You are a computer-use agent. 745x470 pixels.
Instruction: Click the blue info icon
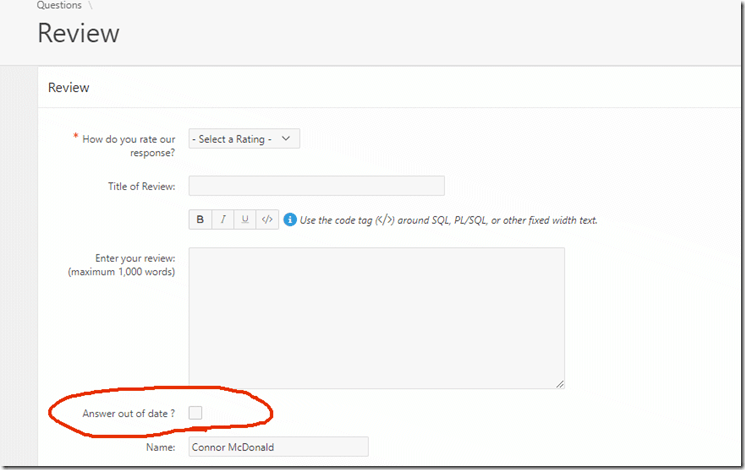(290, 219)
